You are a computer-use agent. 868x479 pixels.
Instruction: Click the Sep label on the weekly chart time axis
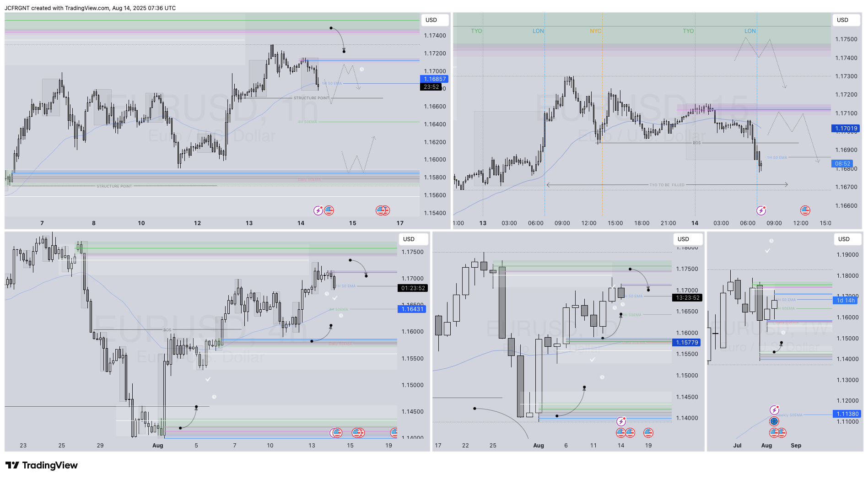coord(796,446)
